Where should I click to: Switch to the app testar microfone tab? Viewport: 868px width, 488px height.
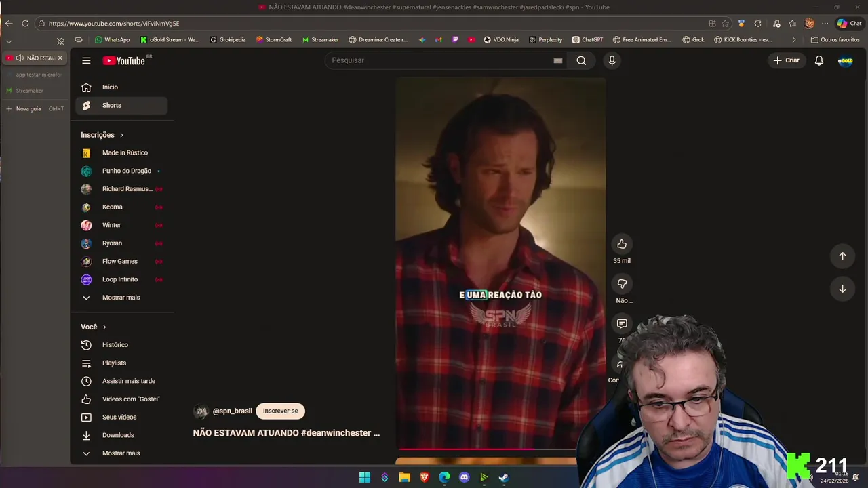(35, 75)
